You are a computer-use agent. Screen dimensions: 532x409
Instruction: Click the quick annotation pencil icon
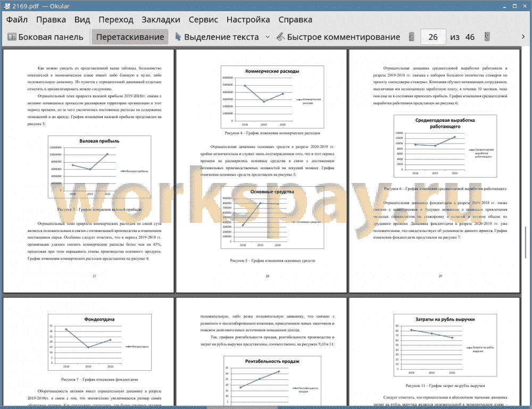[280, 37]
